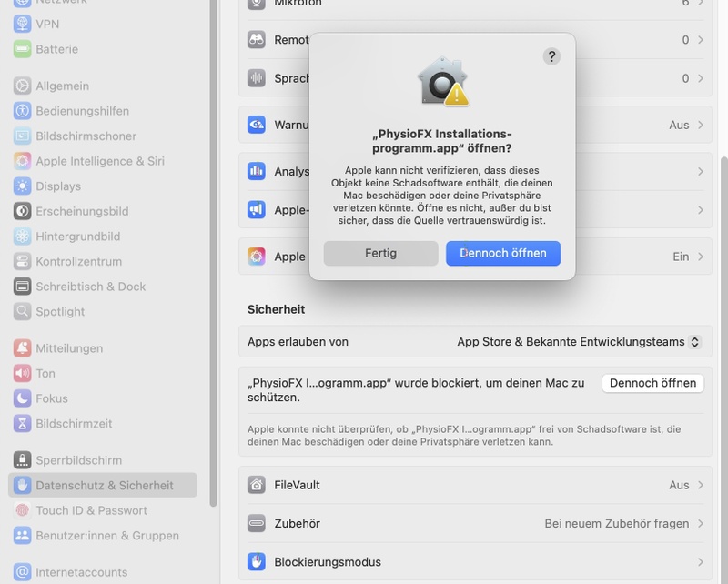Image resolution: width=728 pixels, height=584 pixels.
Task: Select the Displays sun icon
Action: (x=22, y=186)
